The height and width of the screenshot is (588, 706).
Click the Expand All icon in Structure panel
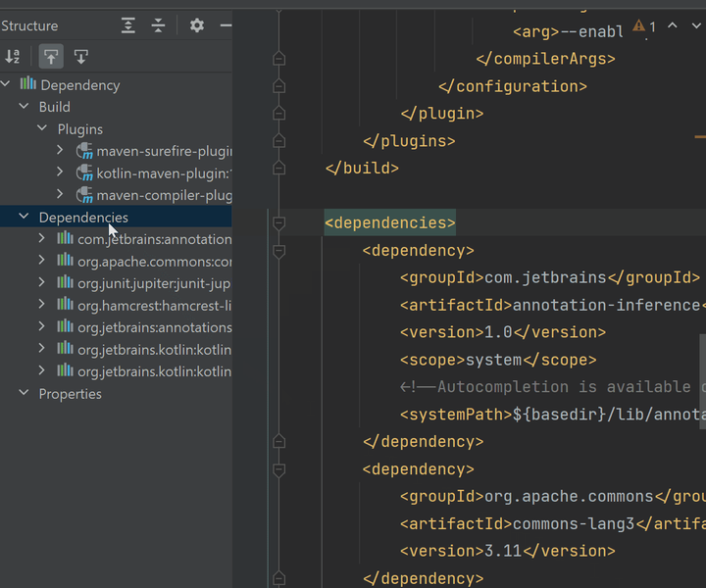coord(128,25)
